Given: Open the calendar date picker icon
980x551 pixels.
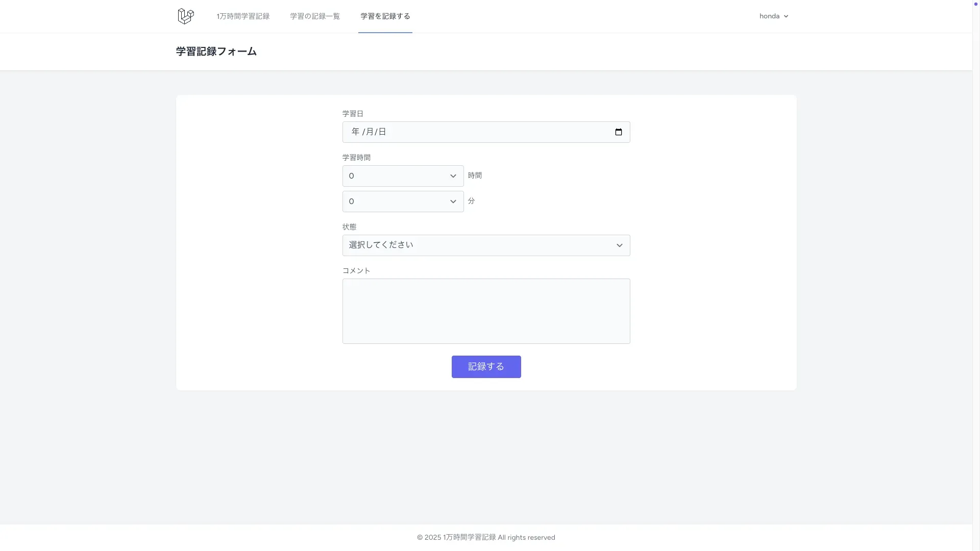Looking at the screenshot, I should coord(618,132).
